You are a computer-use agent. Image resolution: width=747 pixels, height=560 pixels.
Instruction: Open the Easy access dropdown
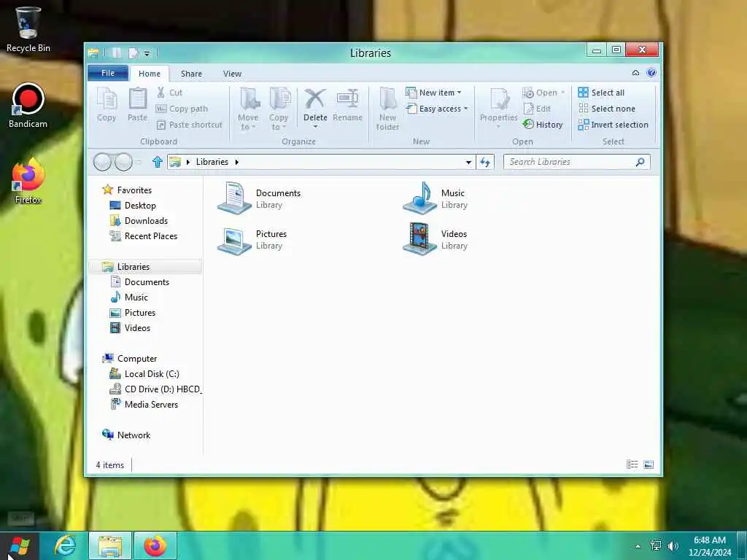[x=437, y=109]
